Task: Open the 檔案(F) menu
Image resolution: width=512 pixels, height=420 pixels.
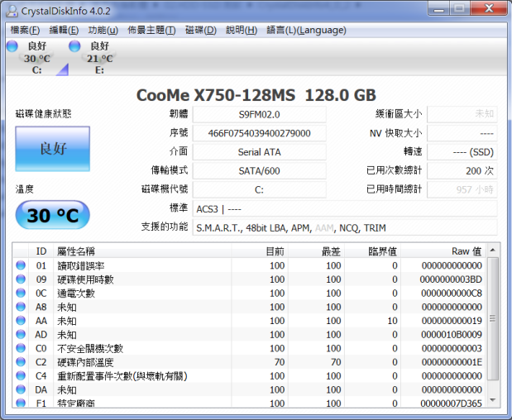Action: (x=25, y=31)
